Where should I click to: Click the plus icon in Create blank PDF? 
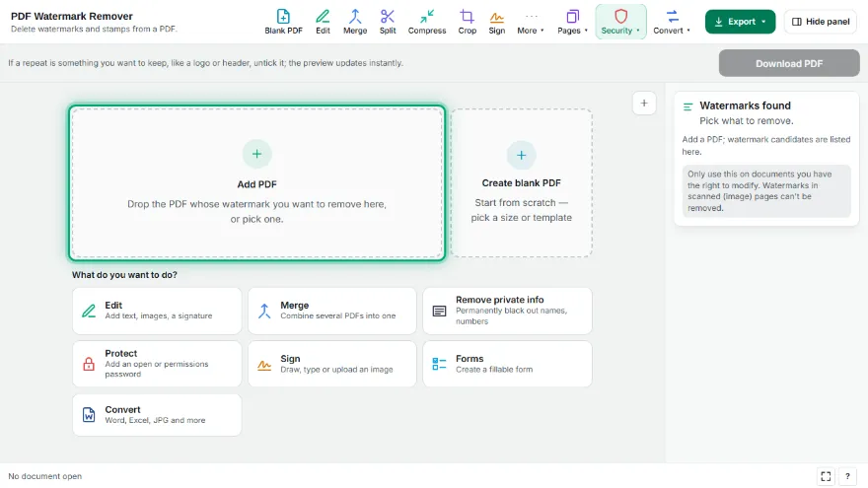pos(521,156)
